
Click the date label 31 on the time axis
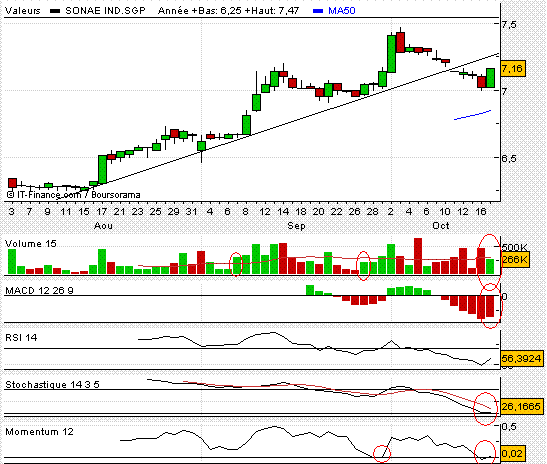coord(191,211)
